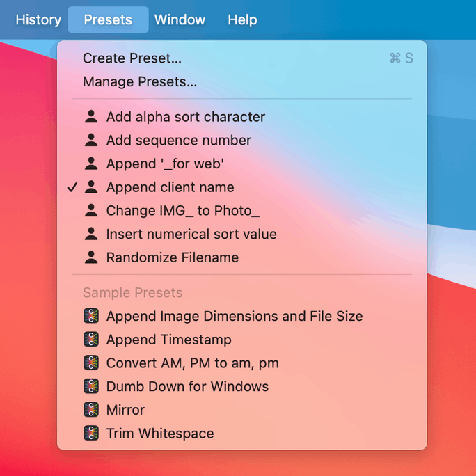This screenshot has height=476, width=476.
Task: Apply the Append '_for web' preset
Action: [165, 164]
